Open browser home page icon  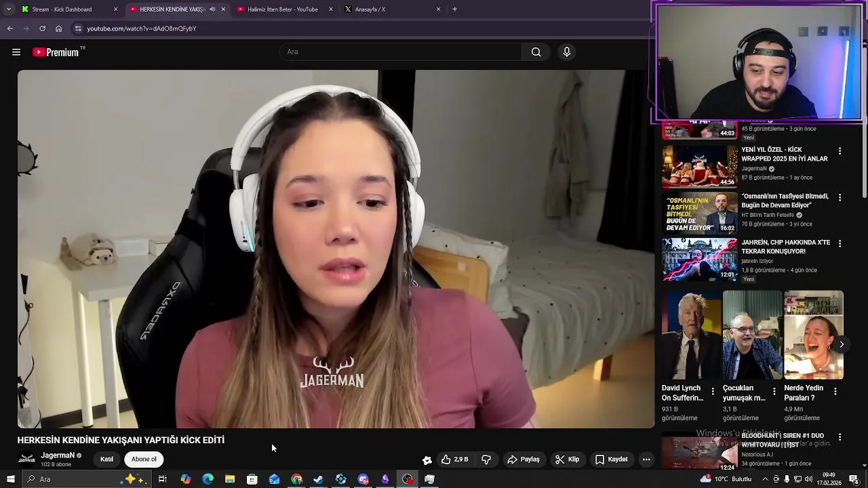click(x=59, y=28)
